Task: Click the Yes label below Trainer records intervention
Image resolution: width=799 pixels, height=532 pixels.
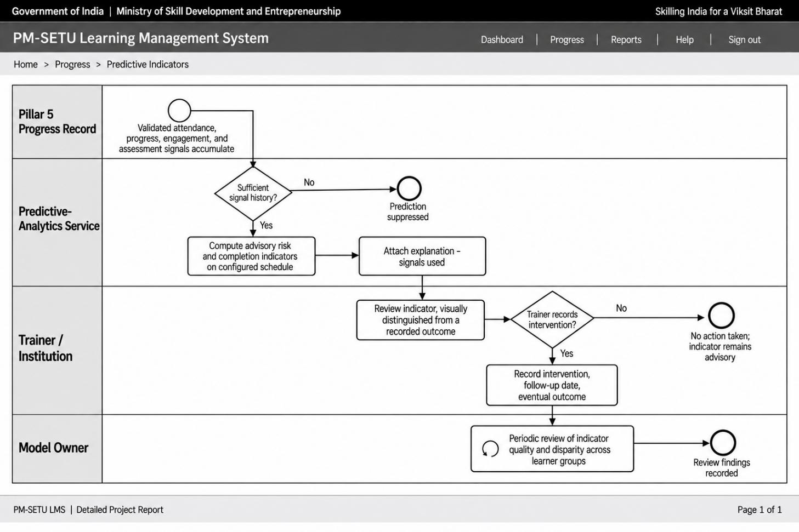Action: click(x=566, y=353)
